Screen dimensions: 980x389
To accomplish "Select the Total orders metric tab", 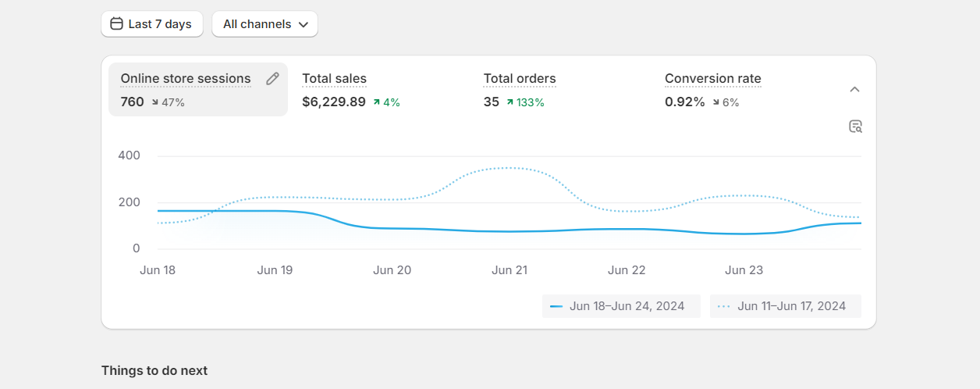I will [520, 78].
